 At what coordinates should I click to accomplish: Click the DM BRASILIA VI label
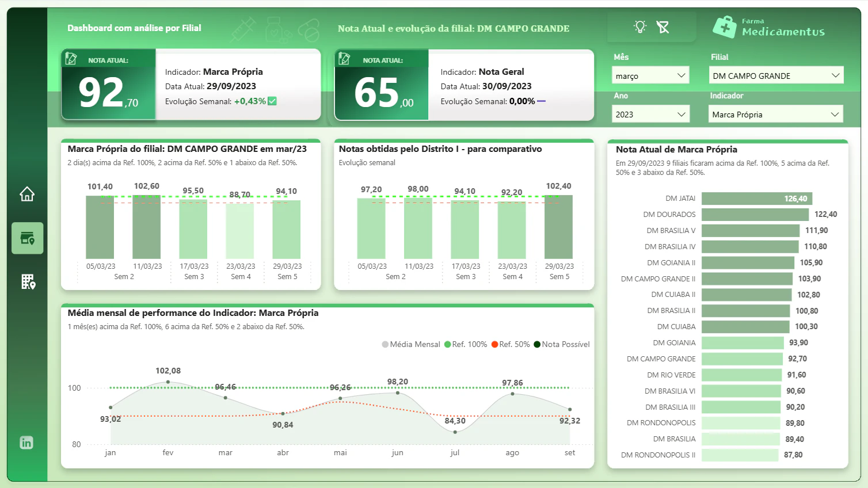pyautogui.click(x=670, y=391)
